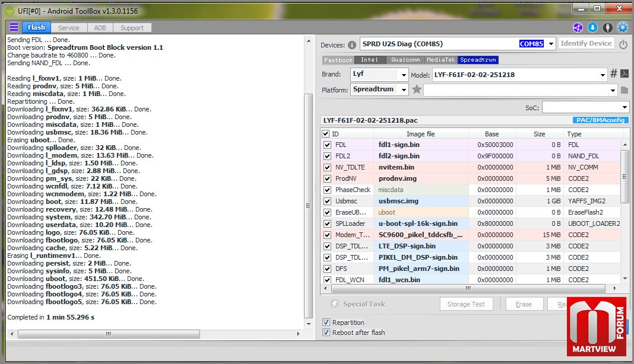The width and height of the screenshot is (634, 364).
Task: Click the hash (#) icon beside Model
Action: click(x=613, y=74)
